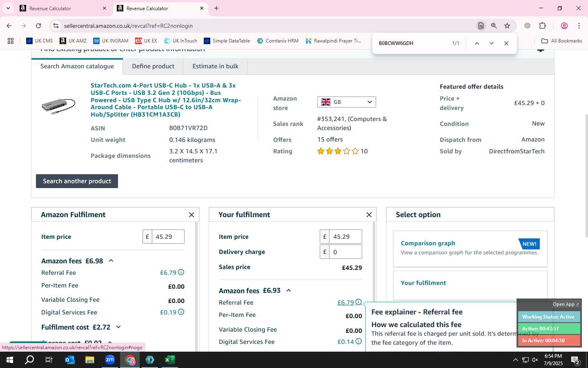The image size is (588, 368).
Task: Click Open App in the status widget
Action: click(x=566, y=304)
